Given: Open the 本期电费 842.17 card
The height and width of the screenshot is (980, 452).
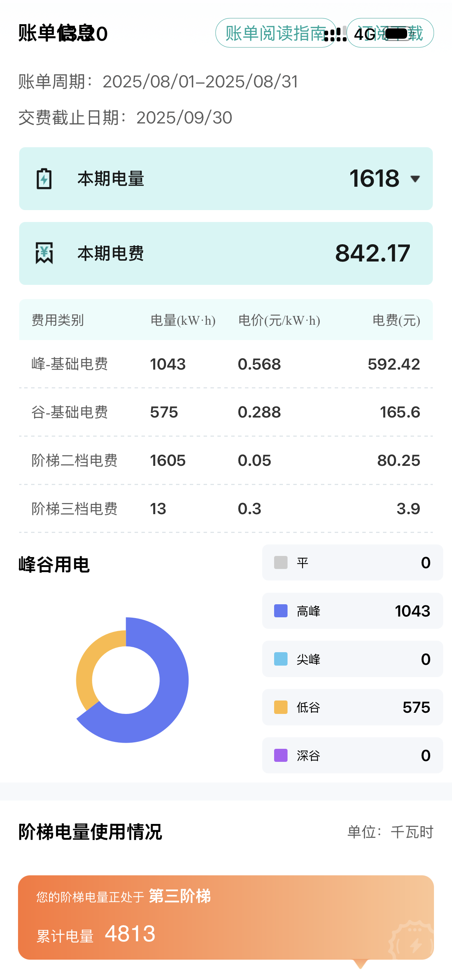Looking at the screenshot, I should click(x=226, y=253).
